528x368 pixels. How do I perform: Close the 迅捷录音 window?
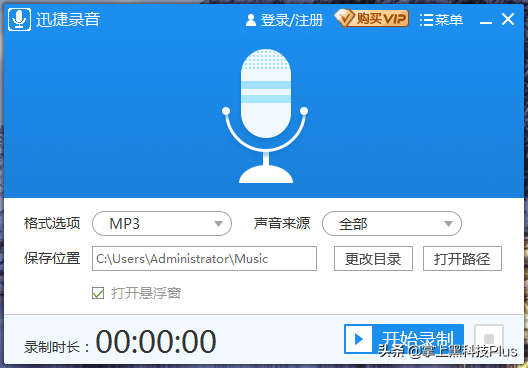(x=508, y=19)
